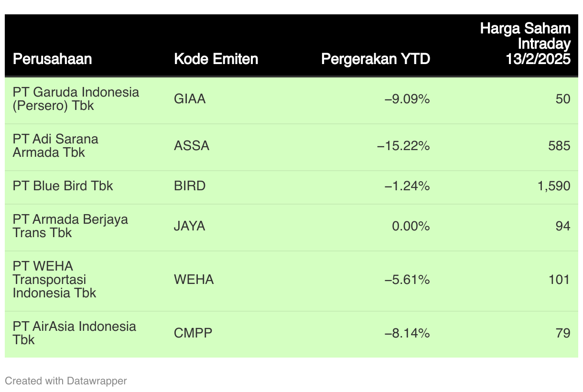Click the −9.09% value for GIAA
Viewport: 583px width, 392px height.
coord(407,99)
